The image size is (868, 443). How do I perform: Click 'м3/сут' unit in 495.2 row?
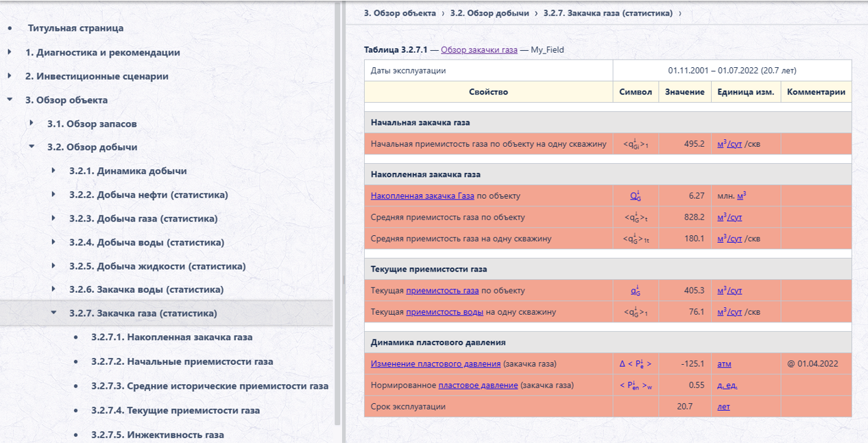point(730,144)
